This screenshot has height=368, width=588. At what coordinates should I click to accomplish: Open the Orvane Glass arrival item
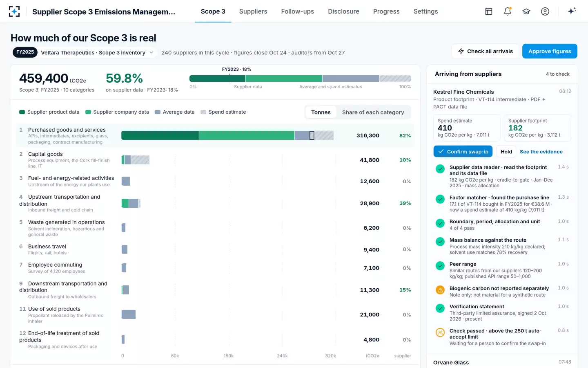502,362
